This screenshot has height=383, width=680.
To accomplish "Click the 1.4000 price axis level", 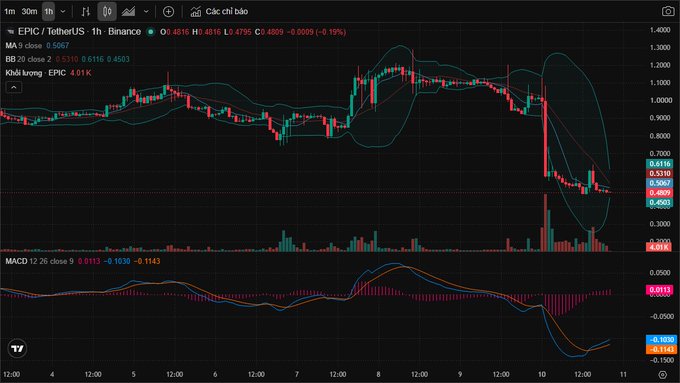I will click(660, 30).
